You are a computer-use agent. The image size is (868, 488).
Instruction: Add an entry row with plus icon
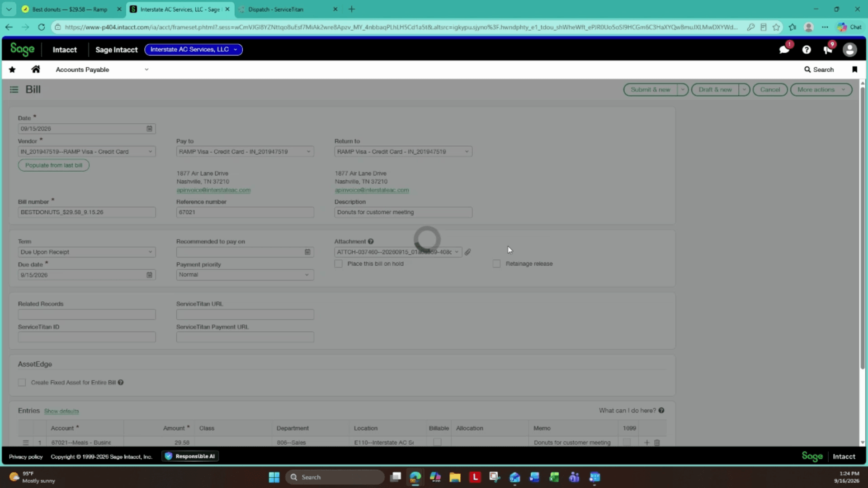646,443
